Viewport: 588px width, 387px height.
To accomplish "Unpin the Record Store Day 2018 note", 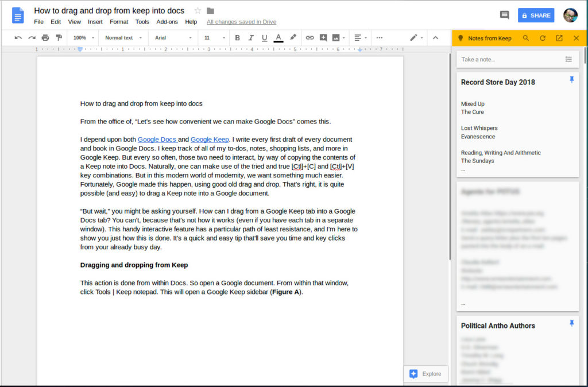I will (572, 80).
